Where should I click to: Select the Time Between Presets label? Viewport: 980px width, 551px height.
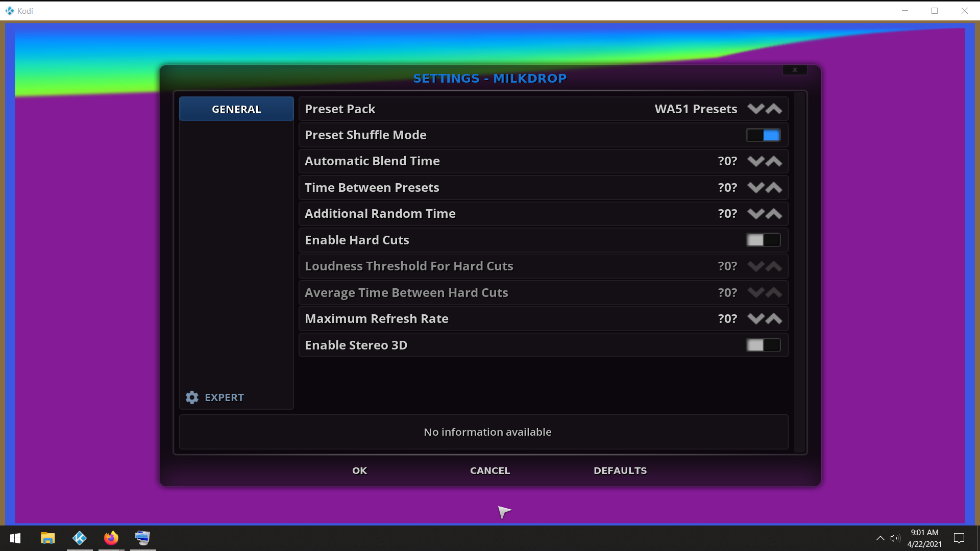pyautogui.click(x=372, y=187)
